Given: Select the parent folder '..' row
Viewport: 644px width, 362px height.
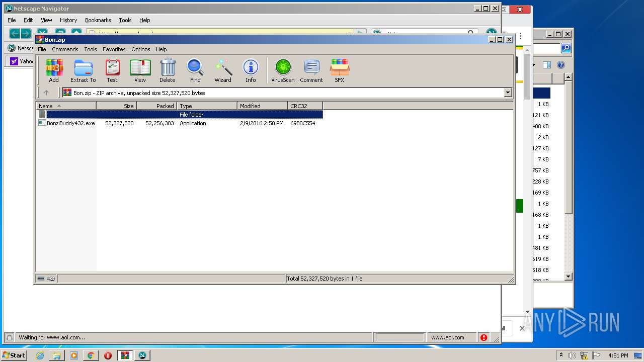Looking at the screenshot, I should [x=180, y=115].
